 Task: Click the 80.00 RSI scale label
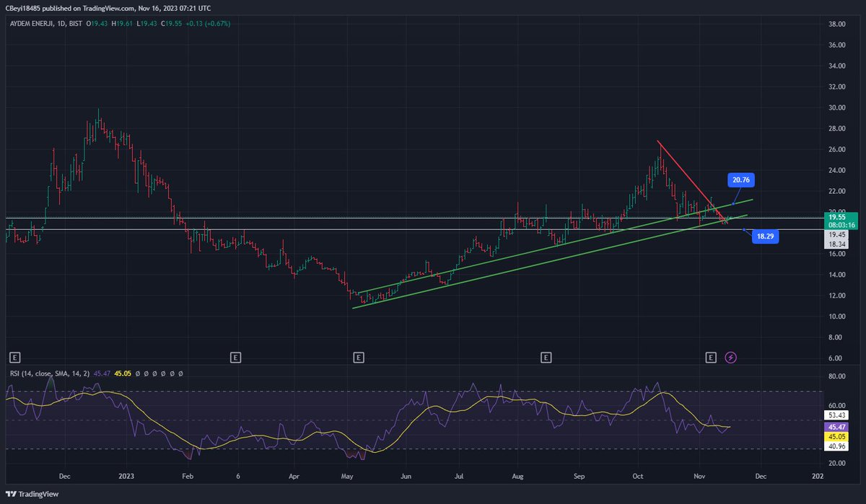836,376
